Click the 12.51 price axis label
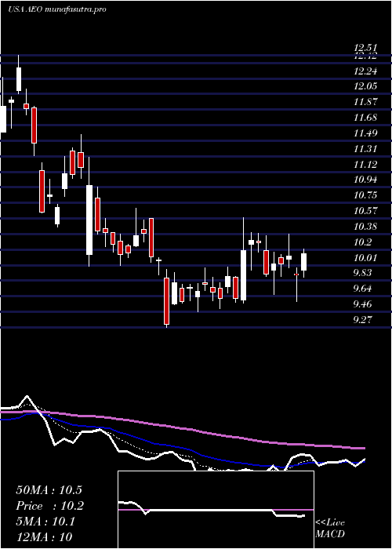 point(365,48)
